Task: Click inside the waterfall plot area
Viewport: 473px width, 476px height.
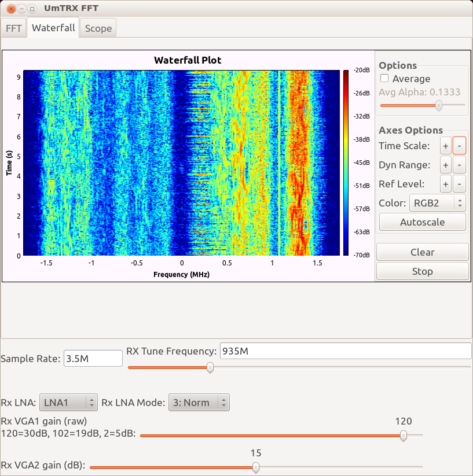Action: click(x=182, y=163)
